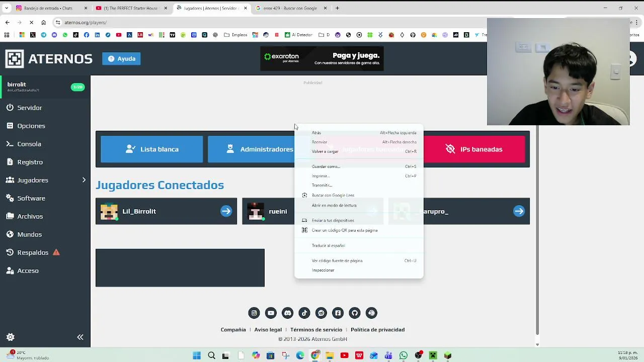The width and height of the screenshot is (644, 362).
Task: Go back with browser back arrow
Action: coord(7,23)
